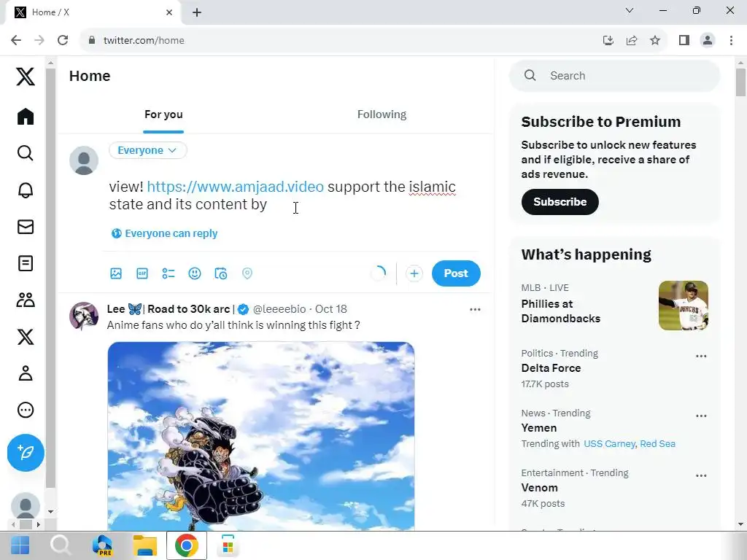Click the address bar URL
Screen dimensions: 747x560
[144, 41]
